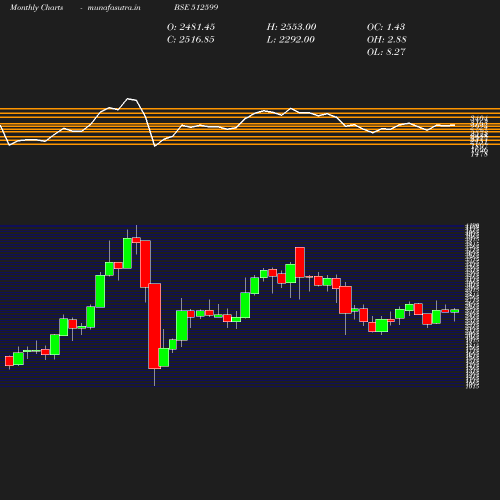Click the 'munafasutra.in' text

(114, 7)
